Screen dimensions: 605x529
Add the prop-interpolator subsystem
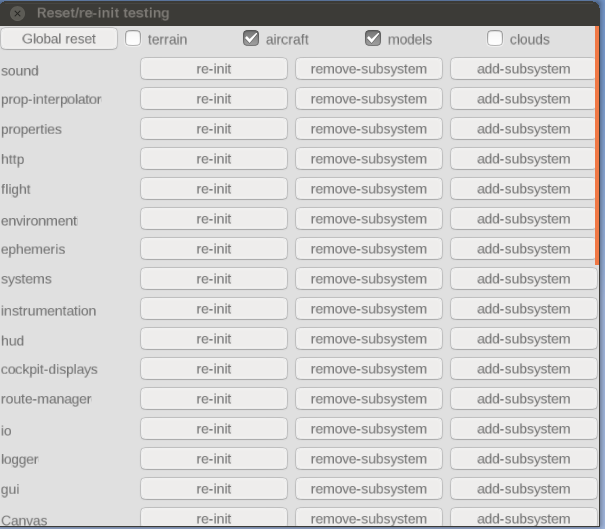pyautogui.click(x=523, y=99)
